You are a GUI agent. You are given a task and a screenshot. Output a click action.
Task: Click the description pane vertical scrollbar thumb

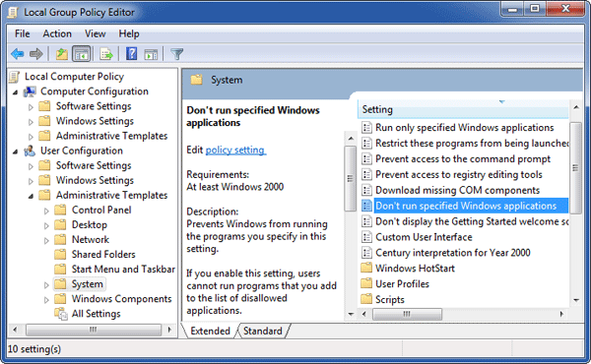click(x=350, y=178)
